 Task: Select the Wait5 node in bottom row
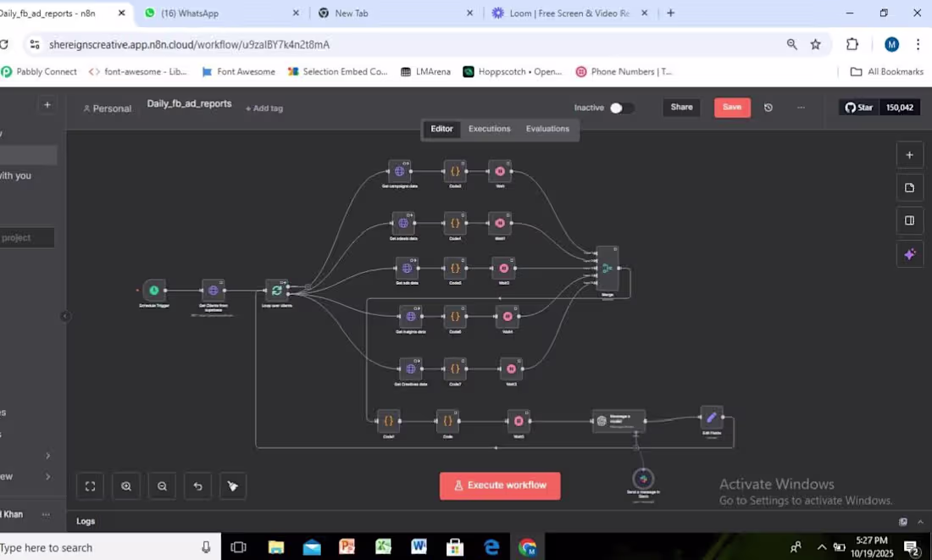pos(519,421)
